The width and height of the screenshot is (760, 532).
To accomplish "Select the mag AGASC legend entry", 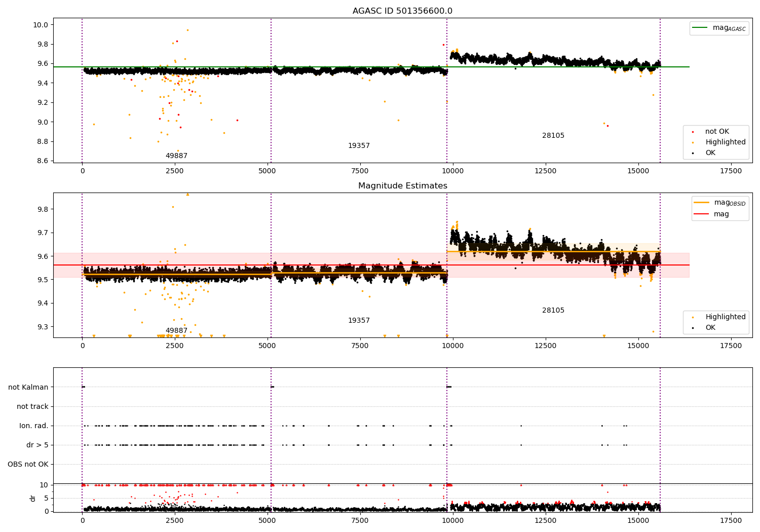I will (719, 28).
